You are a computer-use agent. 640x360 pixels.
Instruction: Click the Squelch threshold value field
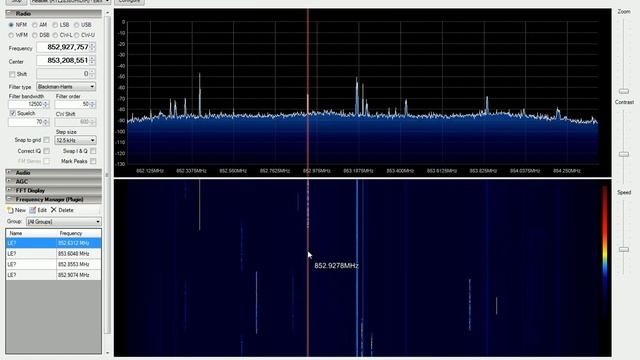click(x=26, y=122)
